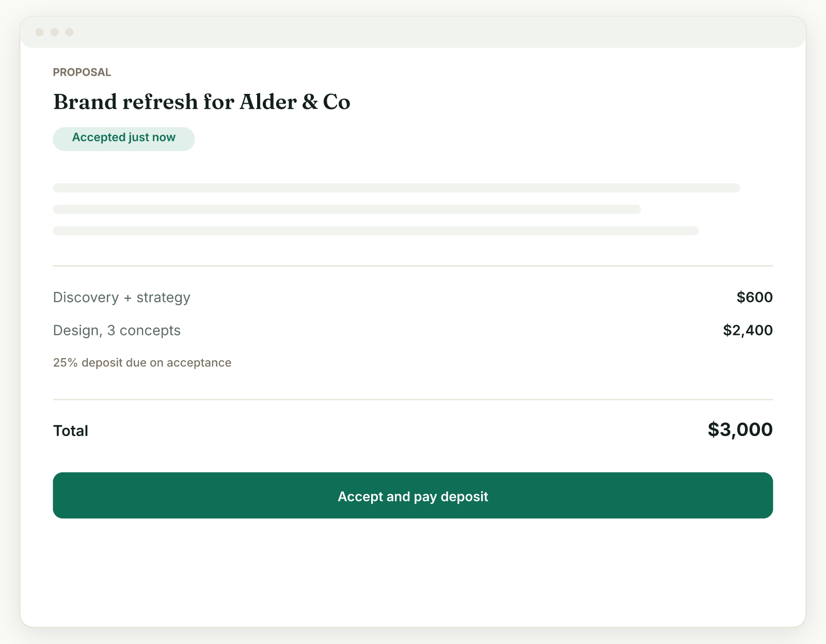Select the Total label

click(x=71, y=431)
